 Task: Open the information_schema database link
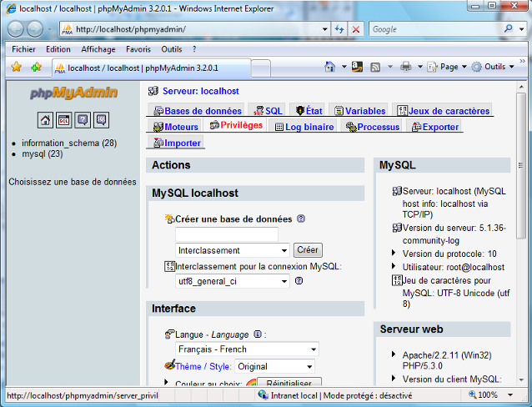(60, 143)
